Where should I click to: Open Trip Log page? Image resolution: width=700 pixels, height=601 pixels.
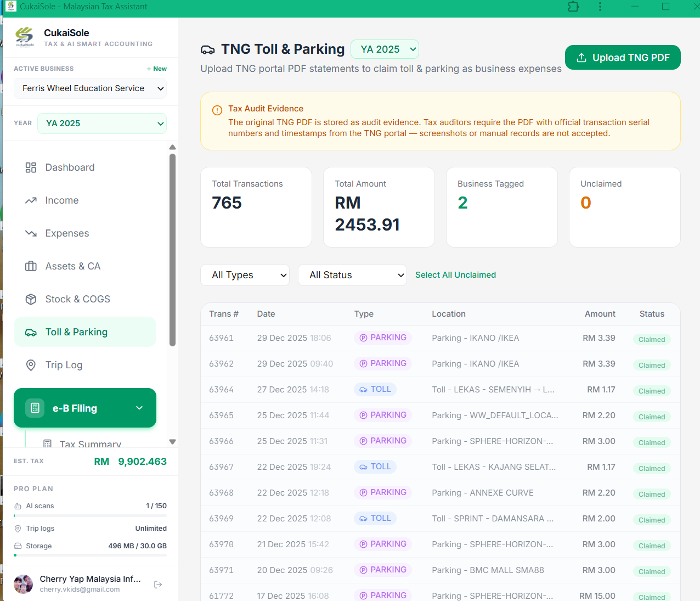(x=85, y=365)
